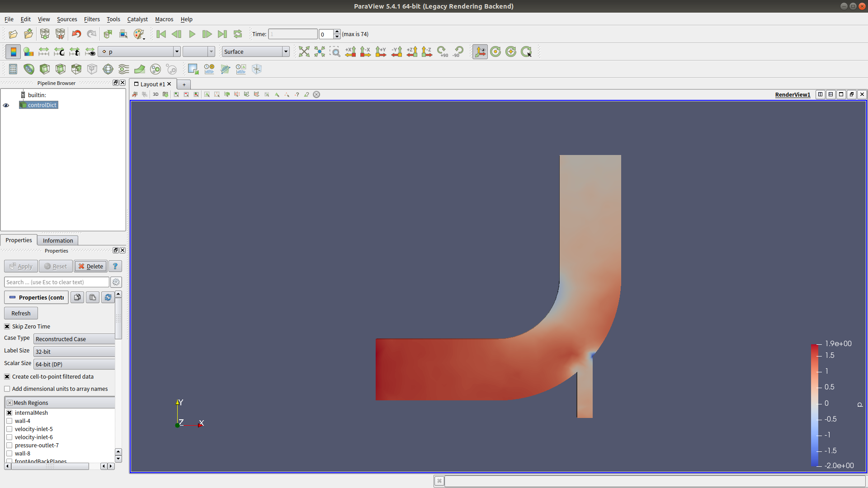The image size is (868, 488).
Task: Apply the Contour filter
Action: [29, 69]
